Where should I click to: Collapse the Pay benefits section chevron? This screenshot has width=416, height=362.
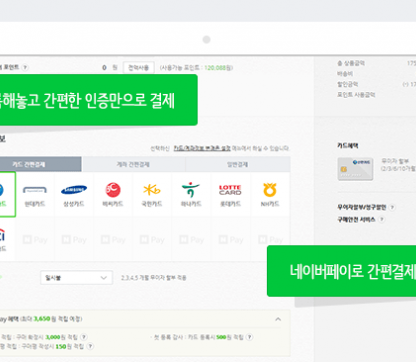(278, 319)
